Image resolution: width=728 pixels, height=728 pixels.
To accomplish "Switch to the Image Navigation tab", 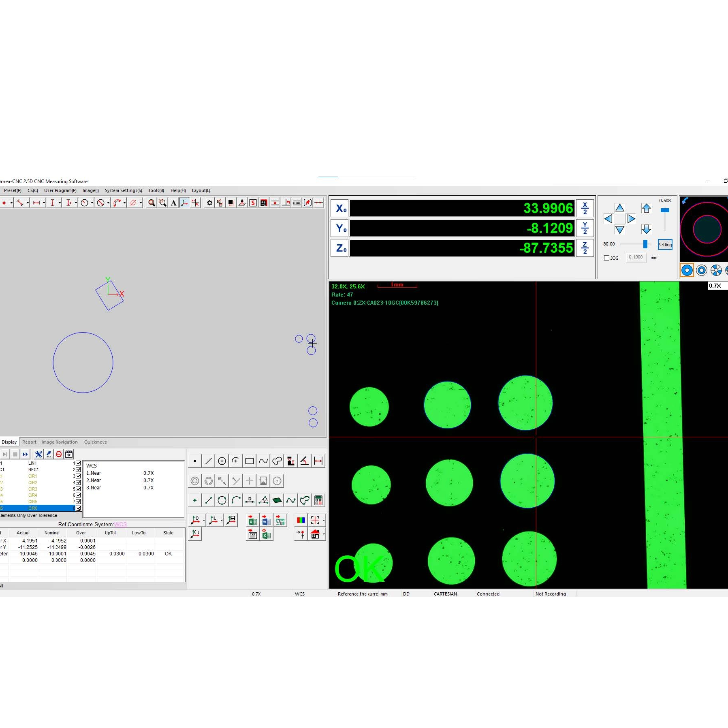I will pyautogui.click(x=60, y=442).
